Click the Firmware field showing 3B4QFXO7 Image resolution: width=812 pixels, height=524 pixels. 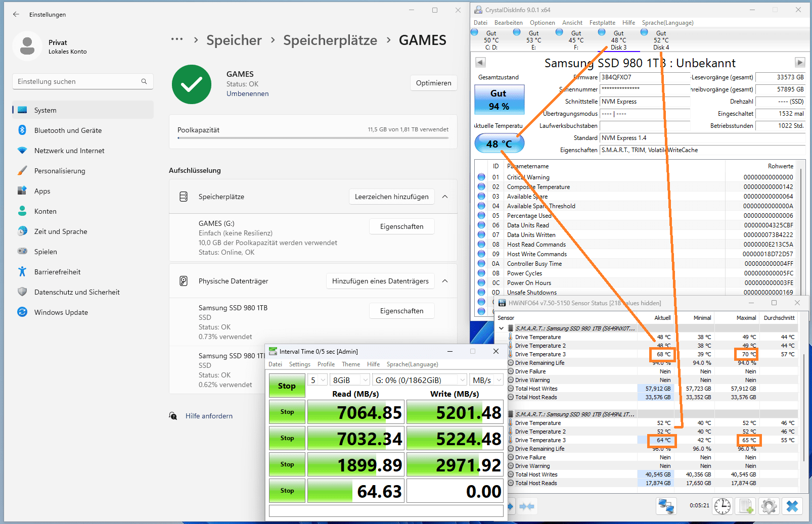tap(645, 77)
